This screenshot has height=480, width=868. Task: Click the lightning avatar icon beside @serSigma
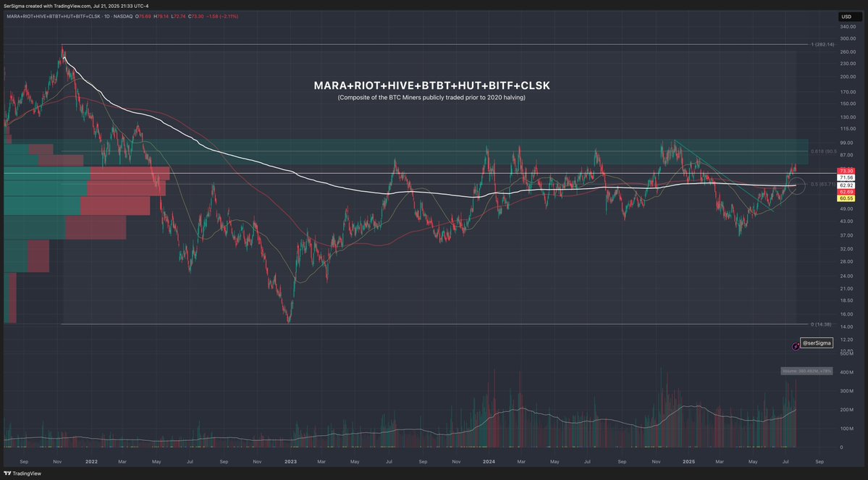tap(796, 347)
